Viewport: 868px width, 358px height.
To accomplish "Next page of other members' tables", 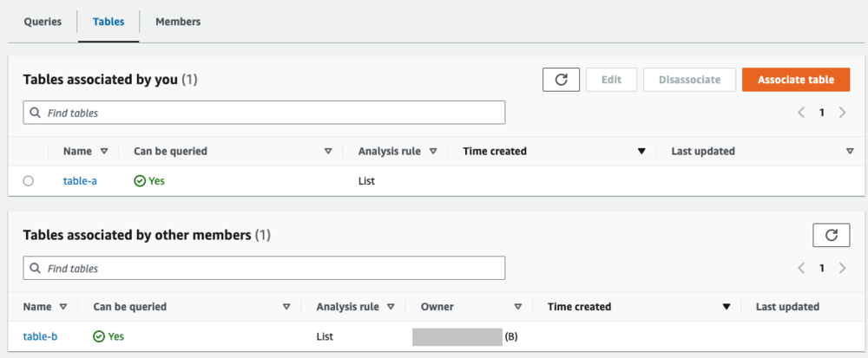I will point(842,269).
